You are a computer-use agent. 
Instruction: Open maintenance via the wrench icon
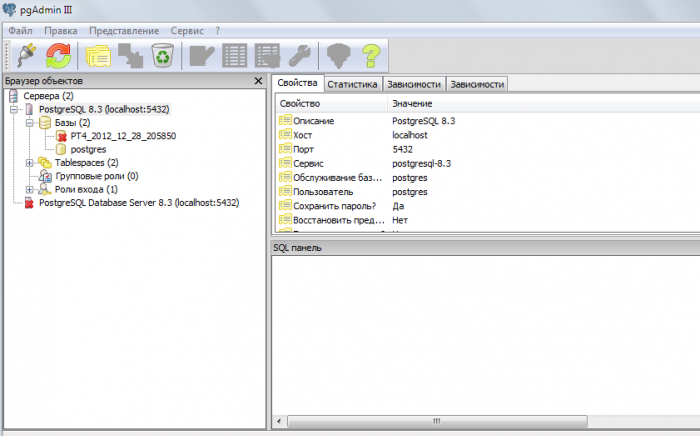pos(300,56)
